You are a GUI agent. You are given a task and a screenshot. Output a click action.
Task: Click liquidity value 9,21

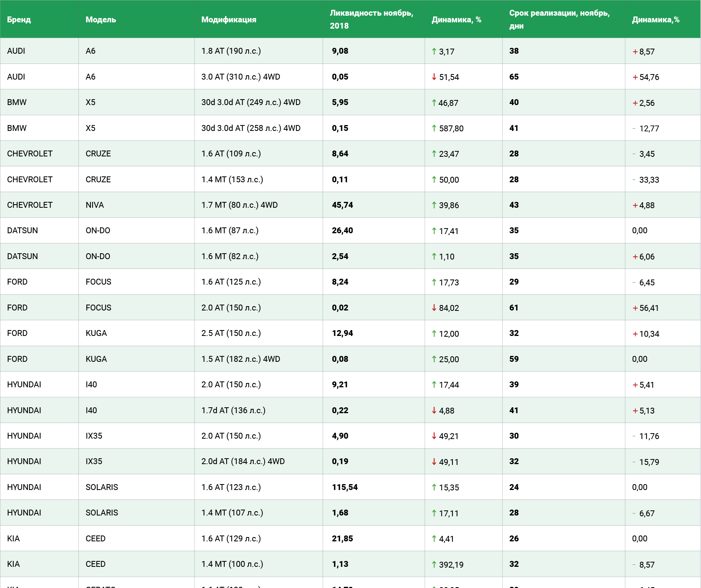point(340,385)
